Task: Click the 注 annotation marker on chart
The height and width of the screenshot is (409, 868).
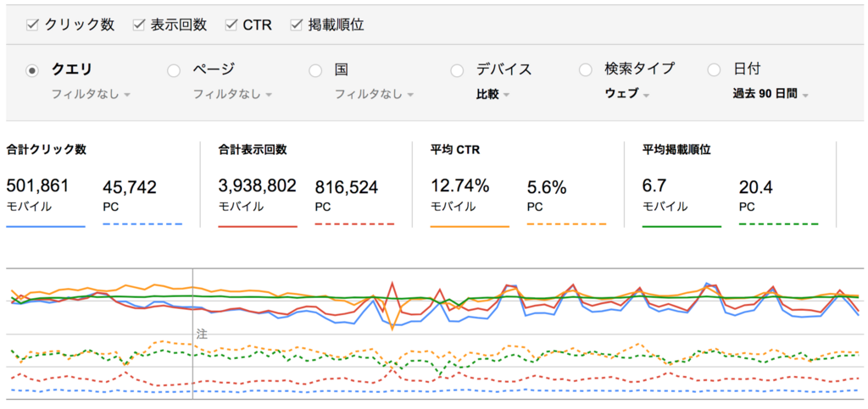Action: coord(202,334)
